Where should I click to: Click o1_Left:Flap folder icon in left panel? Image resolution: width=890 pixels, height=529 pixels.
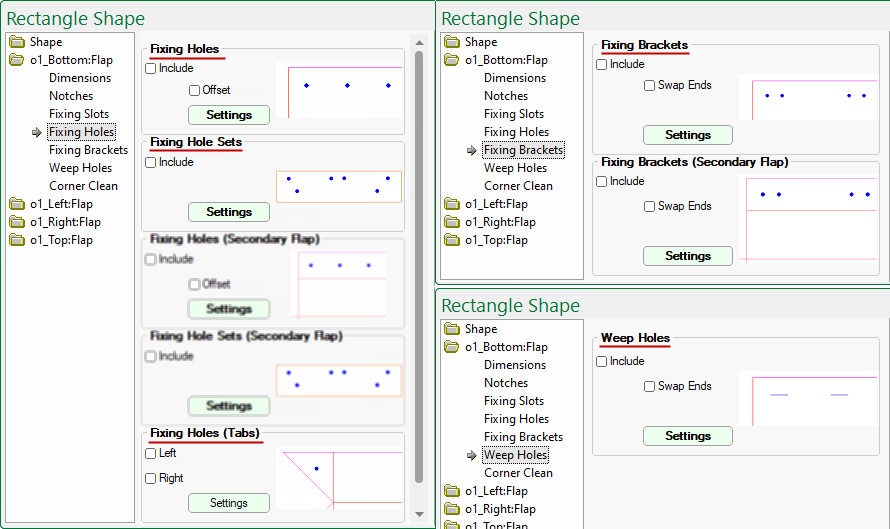point(16,204)
